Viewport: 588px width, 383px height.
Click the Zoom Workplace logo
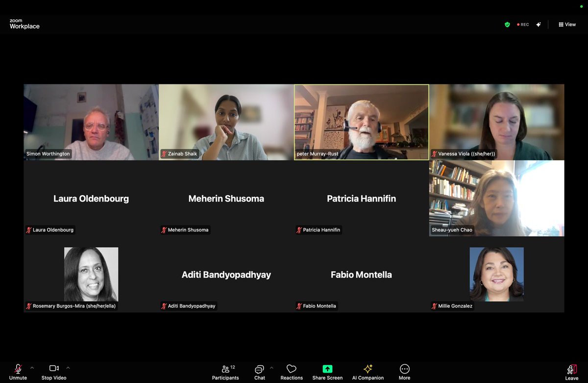24,25
